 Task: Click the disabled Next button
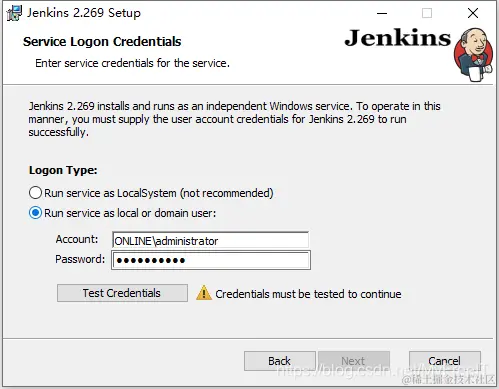click(x=354, y=361)
